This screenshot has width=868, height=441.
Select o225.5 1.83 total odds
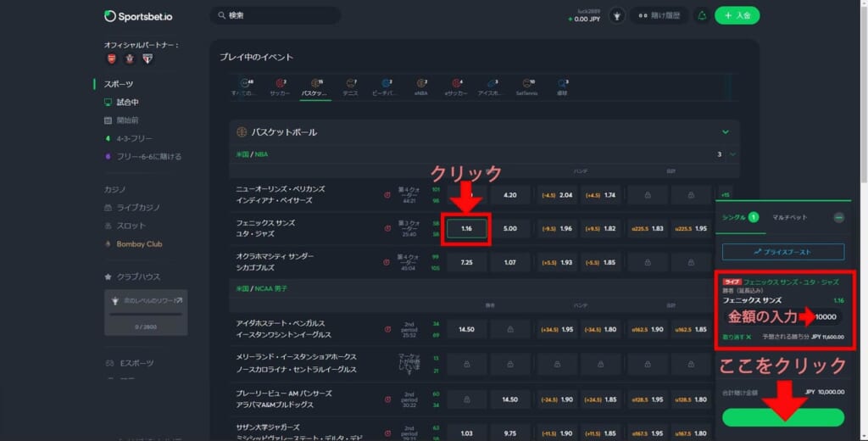[647, 228]
